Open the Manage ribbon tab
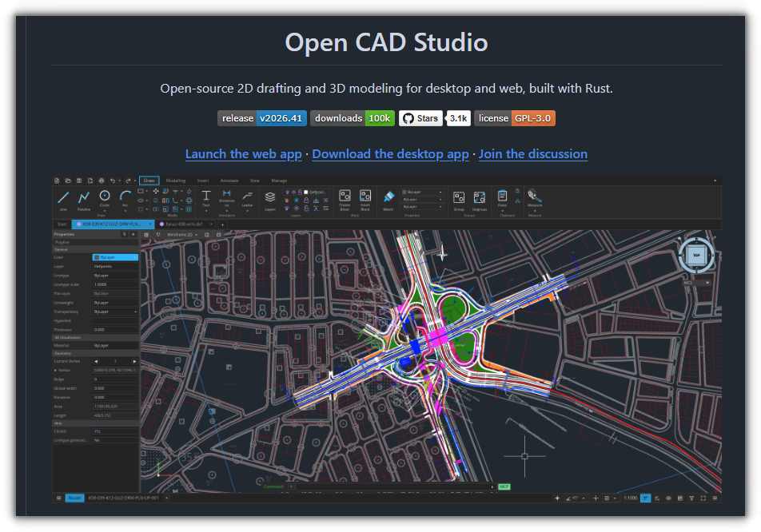The image size is (761, 532). tap(278, 181)
